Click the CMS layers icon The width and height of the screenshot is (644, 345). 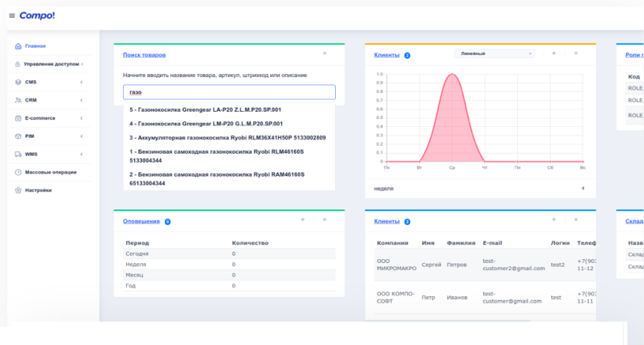tap(18, 82)
